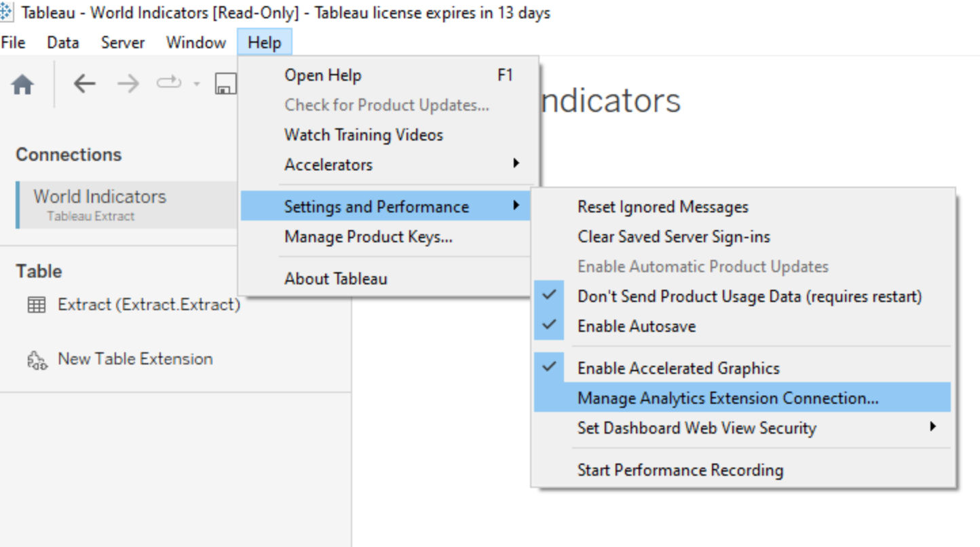Open dropdown arrow beside redo icon
Viewport: 980px width, 547px height.
coord(197,84)
